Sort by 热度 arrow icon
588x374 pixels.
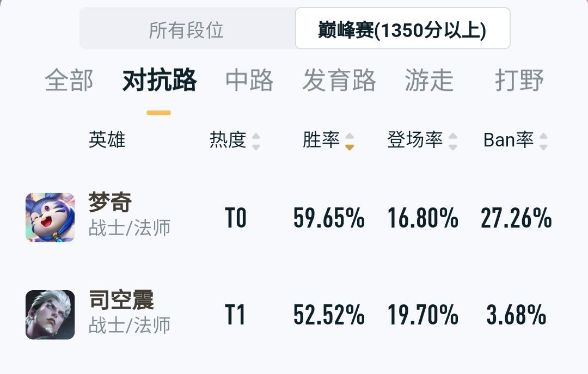pos(256,141)
